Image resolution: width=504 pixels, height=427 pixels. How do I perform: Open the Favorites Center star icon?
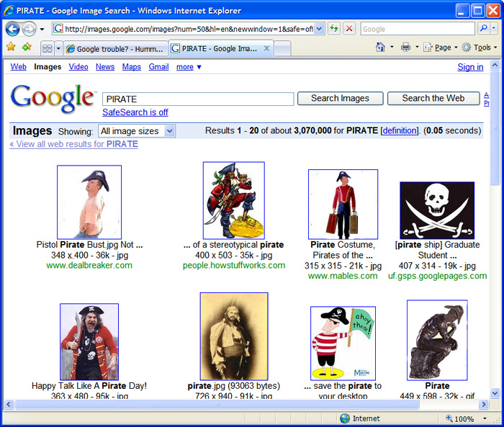(11, 47)
